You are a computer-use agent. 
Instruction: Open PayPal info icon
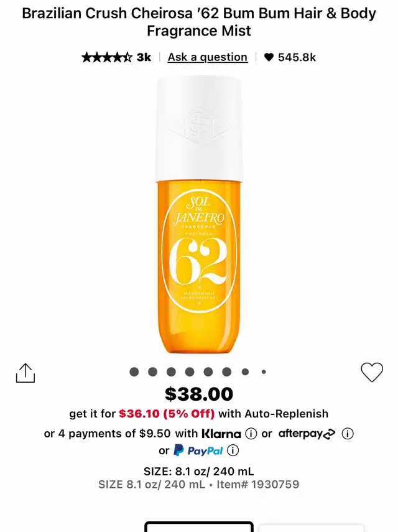point(233,450)
